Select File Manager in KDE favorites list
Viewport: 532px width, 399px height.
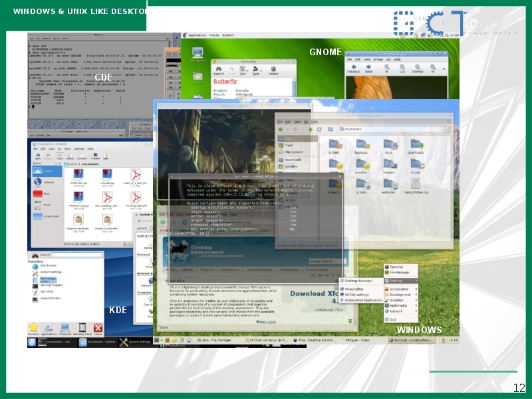point(48,279)
